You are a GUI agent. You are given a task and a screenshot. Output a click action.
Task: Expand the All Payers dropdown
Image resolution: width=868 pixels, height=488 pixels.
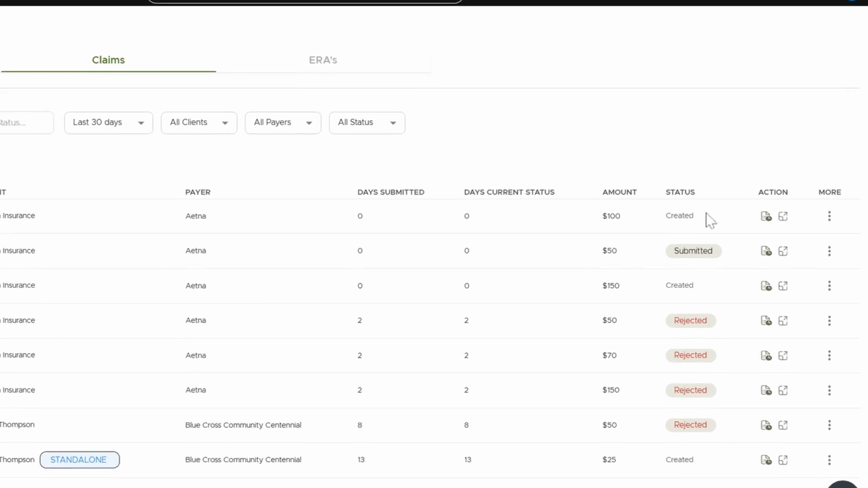point(283,123)
